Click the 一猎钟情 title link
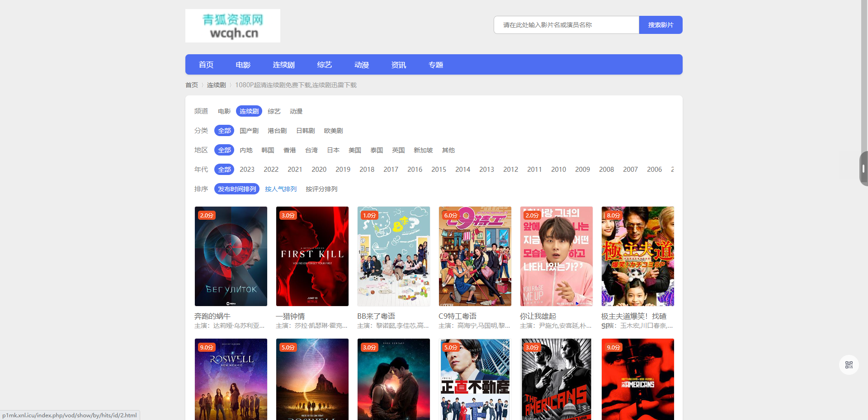868x420 pixels. pos(290,316)
